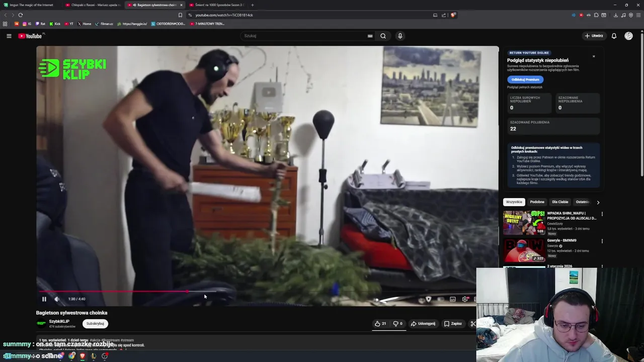Click the search magnifier button
Screen dimensions: 644x362
tap(383, 36)
